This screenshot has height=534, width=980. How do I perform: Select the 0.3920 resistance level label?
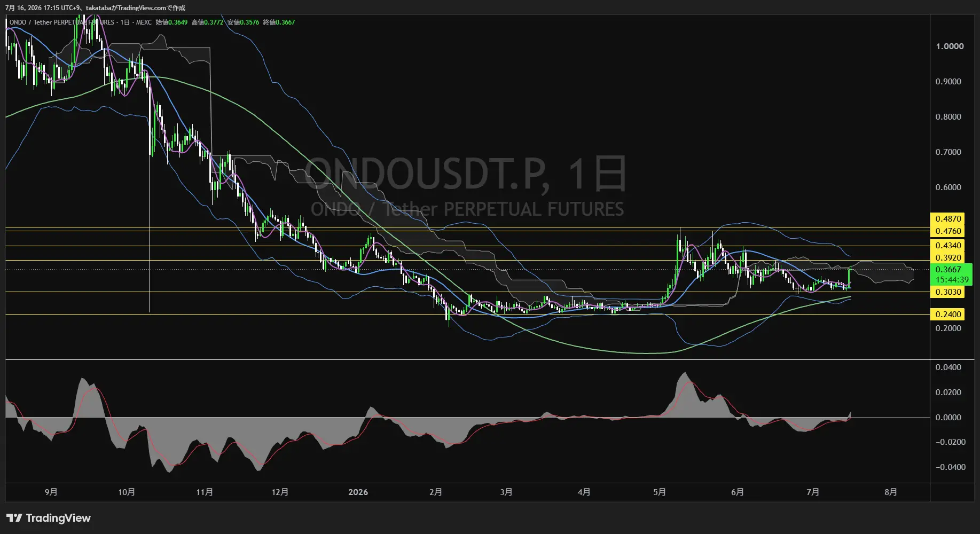click(x=948, y=258)
